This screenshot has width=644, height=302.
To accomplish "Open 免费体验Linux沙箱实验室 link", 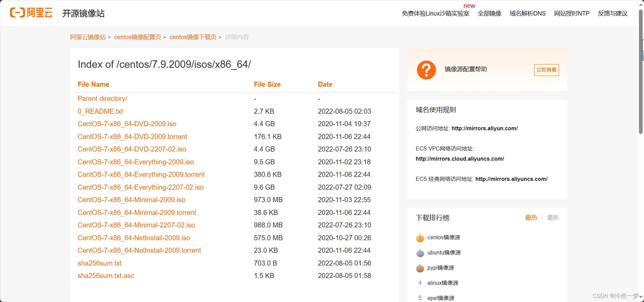I will click(435, 13).
